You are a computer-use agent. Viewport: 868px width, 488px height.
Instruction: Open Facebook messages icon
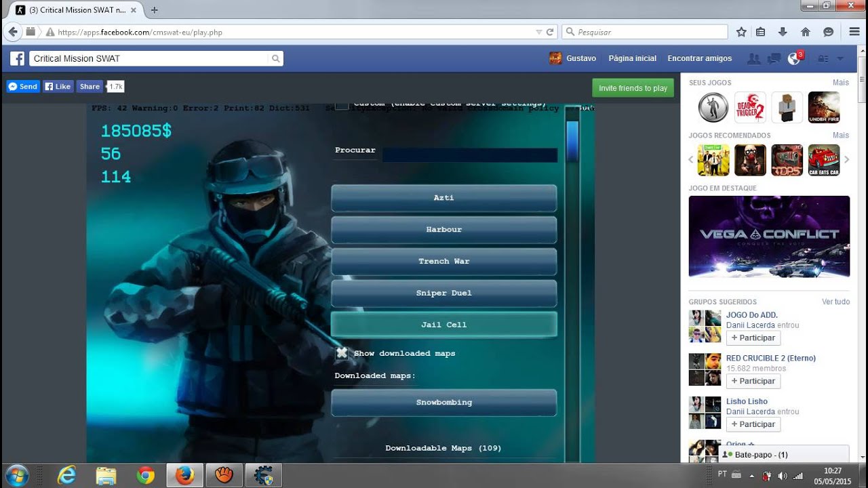pyautogui.click(x=773, y=59)
